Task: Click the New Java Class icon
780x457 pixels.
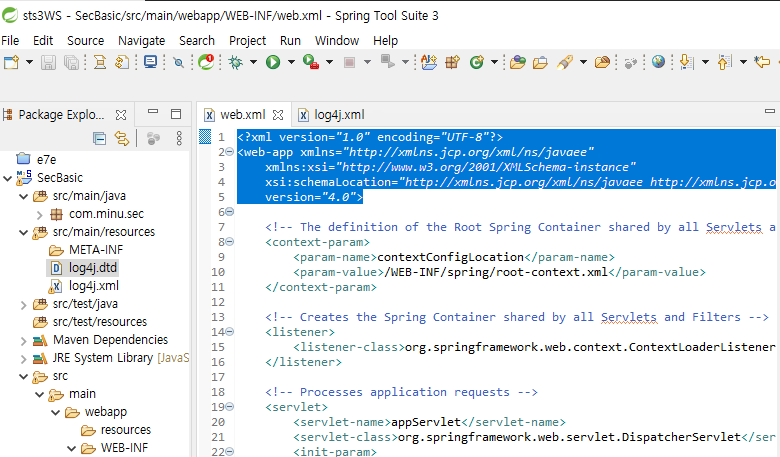Action: 477,62
